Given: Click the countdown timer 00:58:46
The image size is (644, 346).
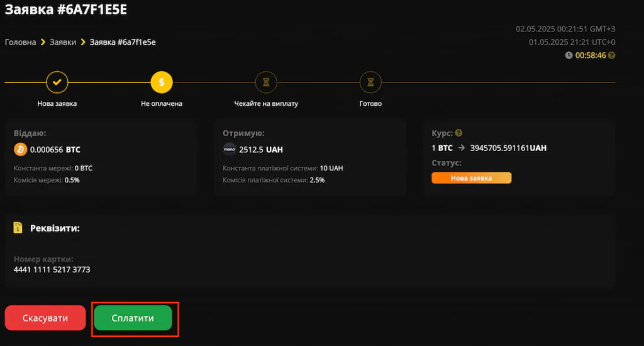Looking at the screenshot, I should [591, 55].
